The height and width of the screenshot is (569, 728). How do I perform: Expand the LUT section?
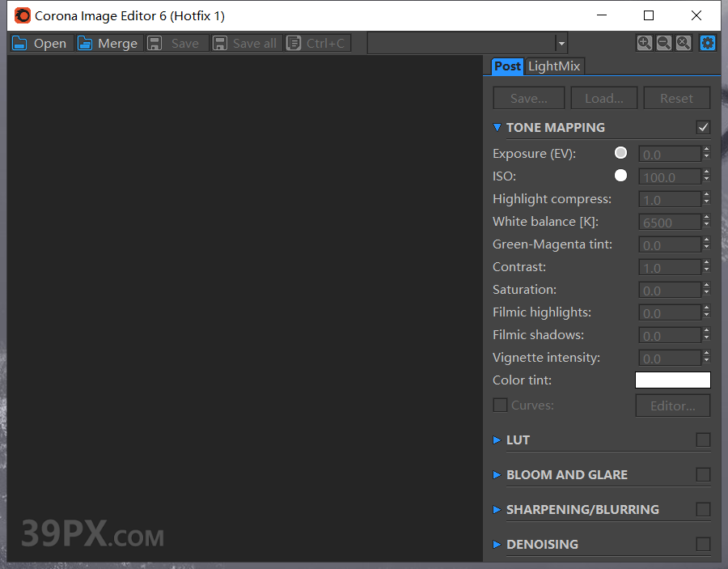pos(497,439)
